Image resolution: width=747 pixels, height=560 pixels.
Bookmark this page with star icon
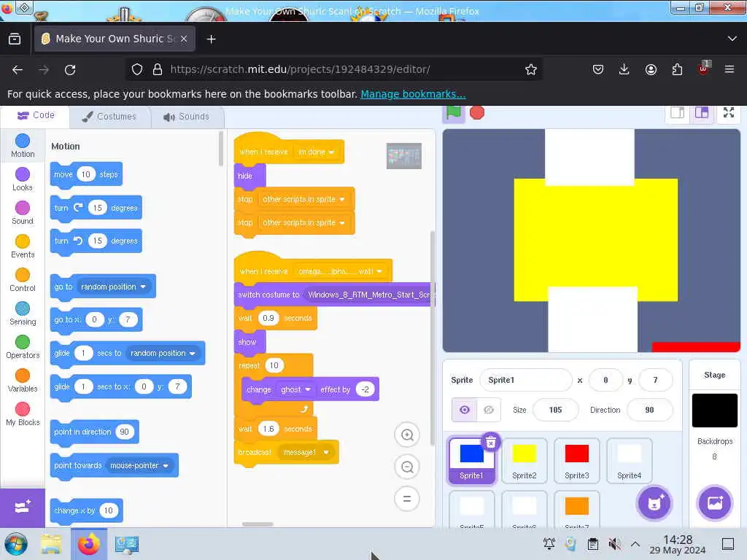(x=531, y=69)
